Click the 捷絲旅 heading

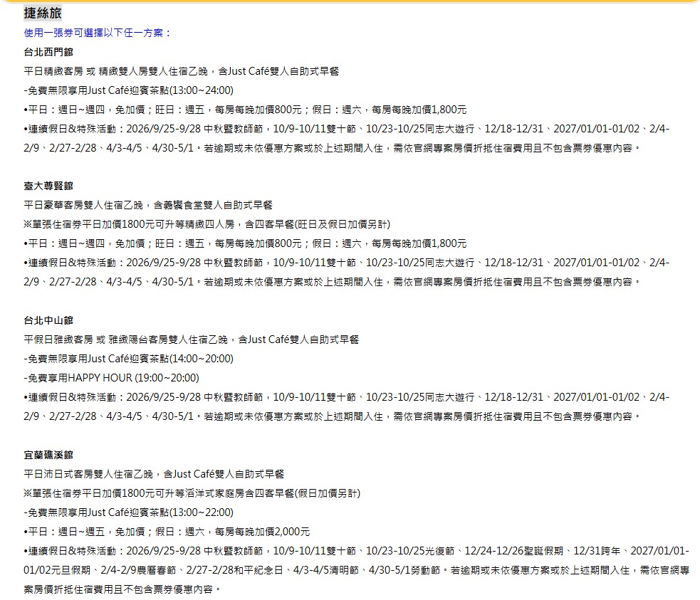43,13
